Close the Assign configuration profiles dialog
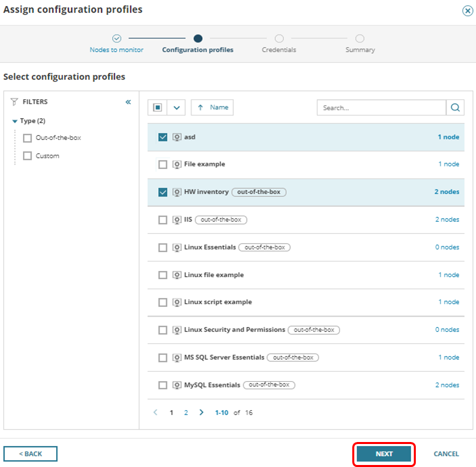Screen dimensions: 476x467 467,11
